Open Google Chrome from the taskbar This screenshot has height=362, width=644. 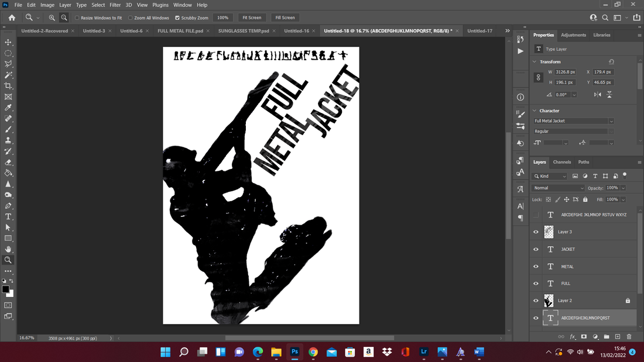pyautogui.click(x=313, y=351)
